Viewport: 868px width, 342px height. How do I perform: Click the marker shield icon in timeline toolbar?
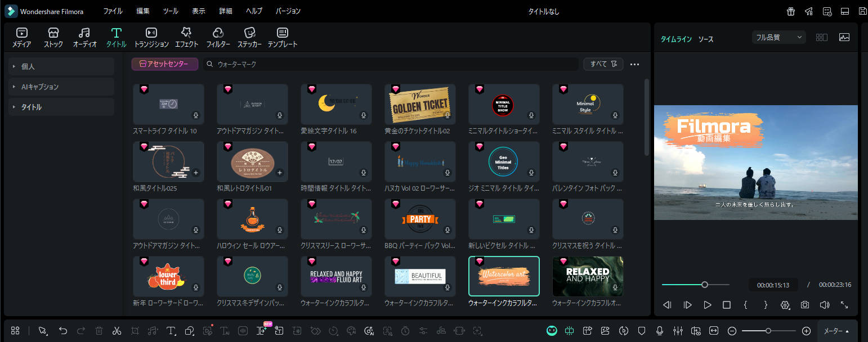(642, 331)
